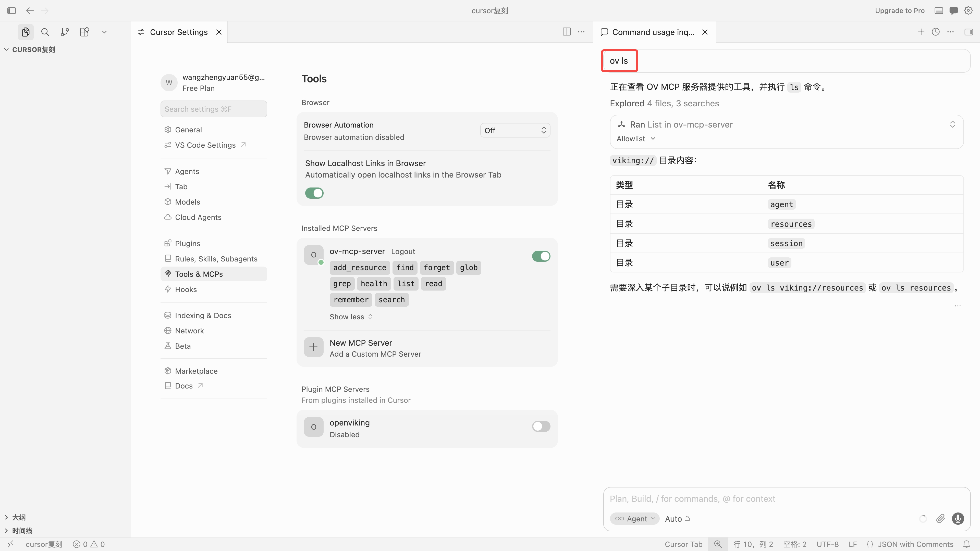Open the Search magnifier in sidebar
Viewport: 980px width, 551px height.
[x=45, y=32]
